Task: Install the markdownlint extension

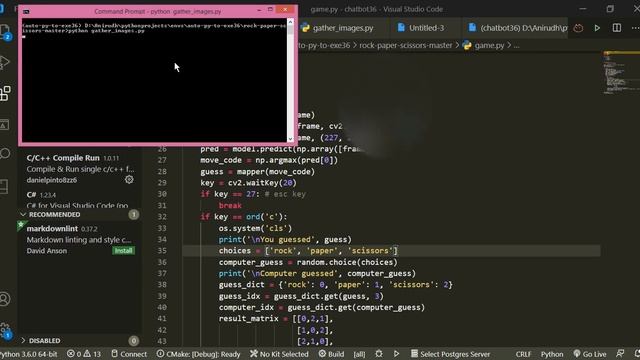Action: click(x=123, y=251)
